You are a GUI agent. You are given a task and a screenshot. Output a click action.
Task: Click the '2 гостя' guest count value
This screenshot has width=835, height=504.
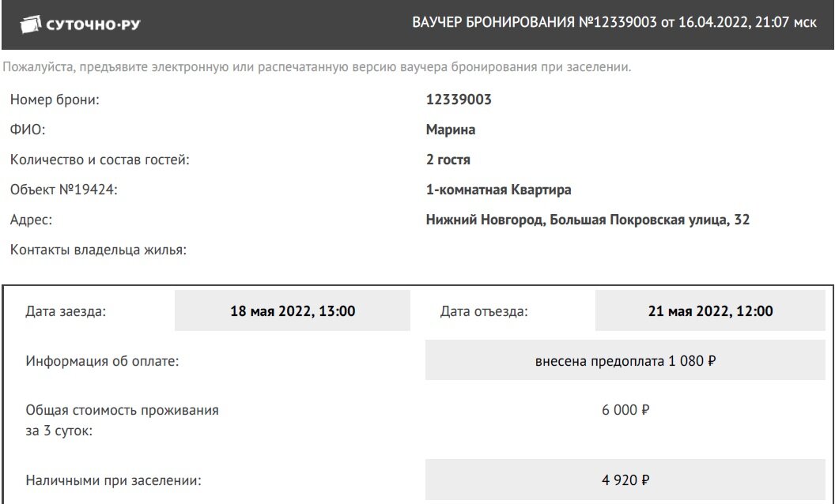(x=448, y=160)
